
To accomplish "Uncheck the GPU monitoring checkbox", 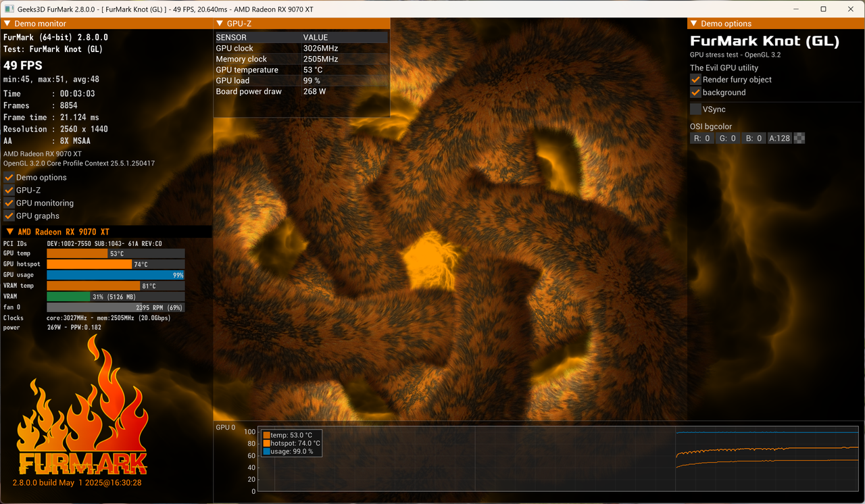I will point(9,203).
